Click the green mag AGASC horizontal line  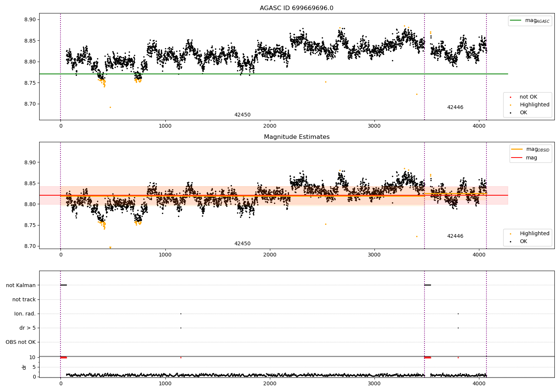[274, 74]
